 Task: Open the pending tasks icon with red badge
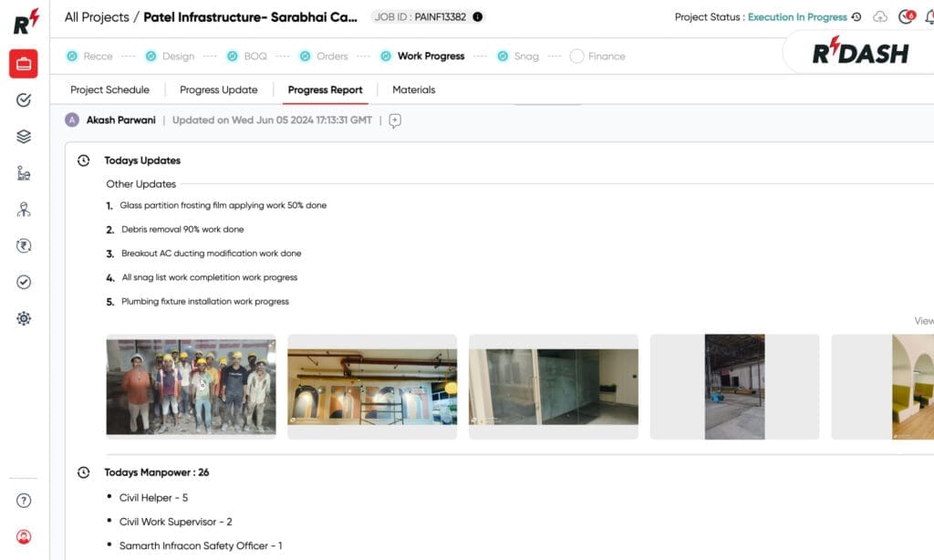tap(906, 17)
